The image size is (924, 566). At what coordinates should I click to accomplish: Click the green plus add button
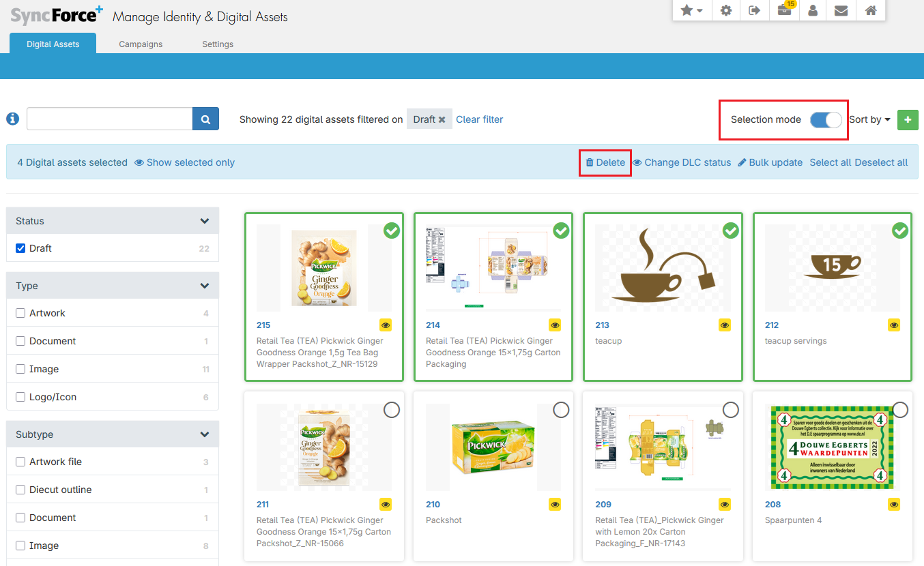(908, 119)
